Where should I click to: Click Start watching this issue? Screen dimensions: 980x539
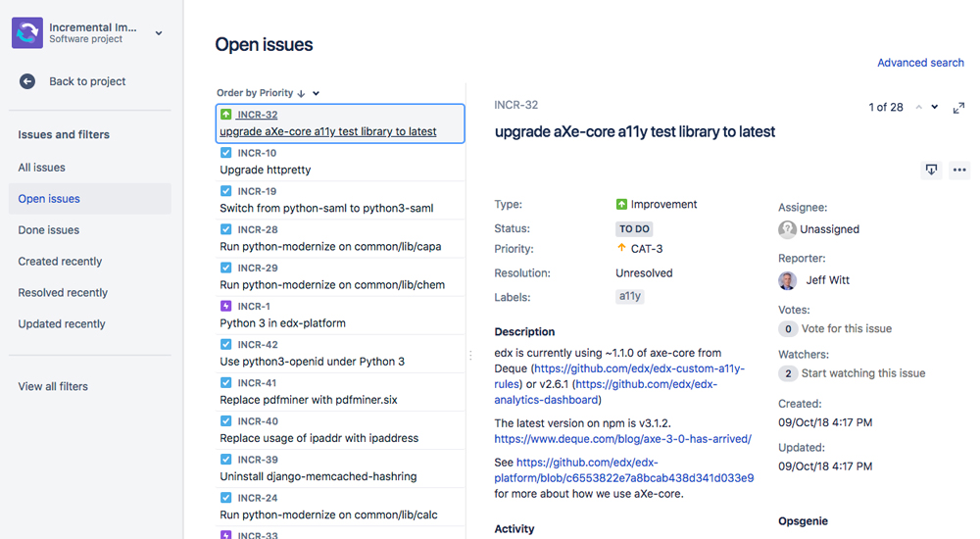click(x=862, y=373)
